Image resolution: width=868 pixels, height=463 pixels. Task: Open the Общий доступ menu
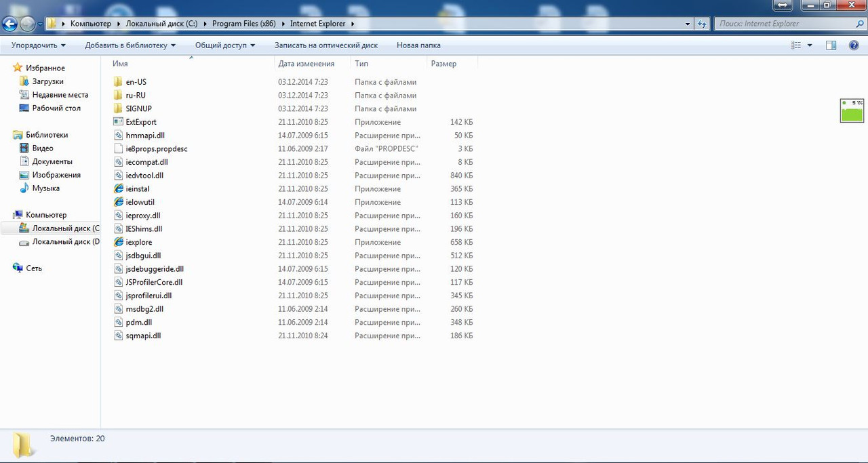click(x=225, y=45)
